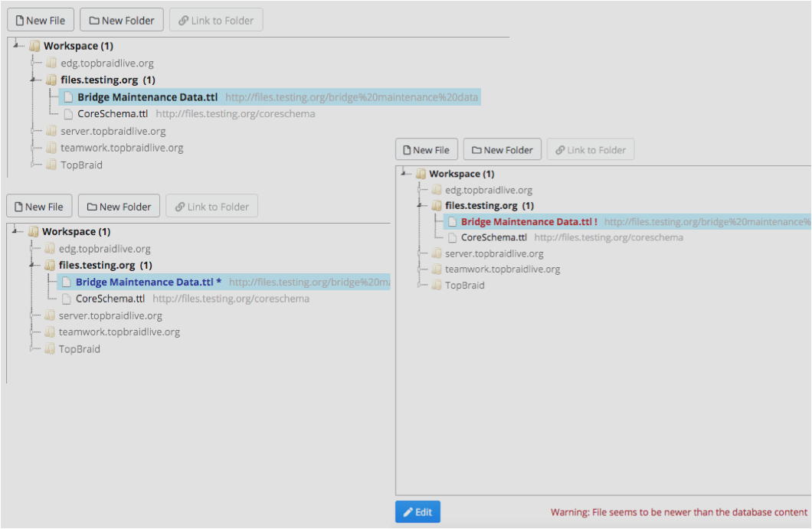
Task: Click the red file-newer-than-database warning text
Action: coord(679,512)
